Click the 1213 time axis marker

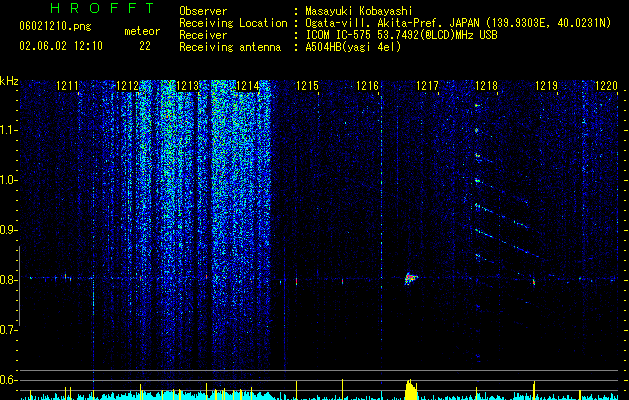[x=187, y=85]
